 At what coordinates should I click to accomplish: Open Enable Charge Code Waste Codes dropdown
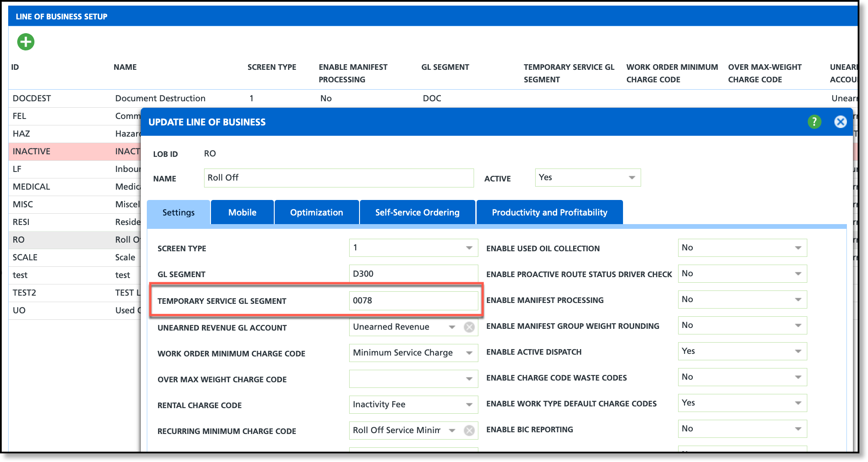tap(742, 377)
